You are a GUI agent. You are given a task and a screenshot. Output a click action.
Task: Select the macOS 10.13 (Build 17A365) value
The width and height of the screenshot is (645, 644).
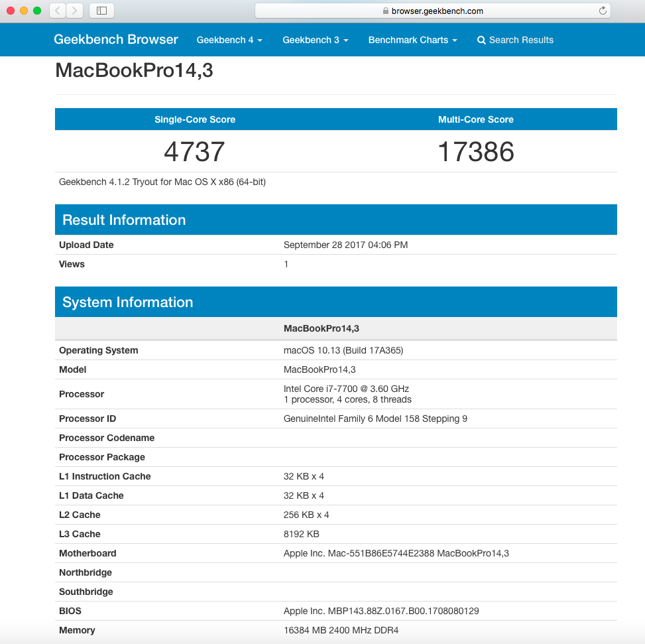[343, 350]
